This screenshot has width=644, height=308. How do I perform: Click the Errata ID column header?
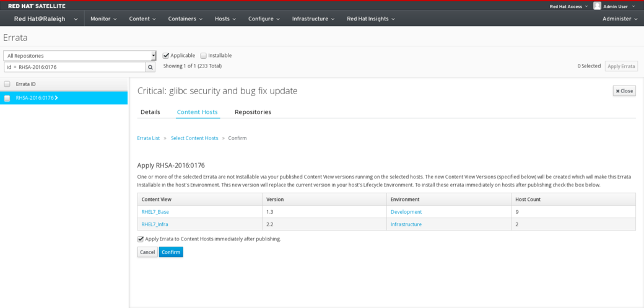[26, 84]
